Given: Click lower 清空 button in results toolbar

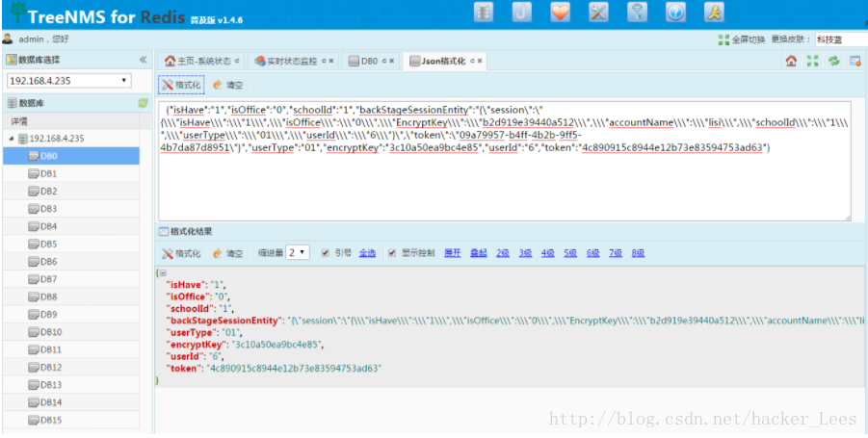Looking at the screenshot, I should coord(227,253).
